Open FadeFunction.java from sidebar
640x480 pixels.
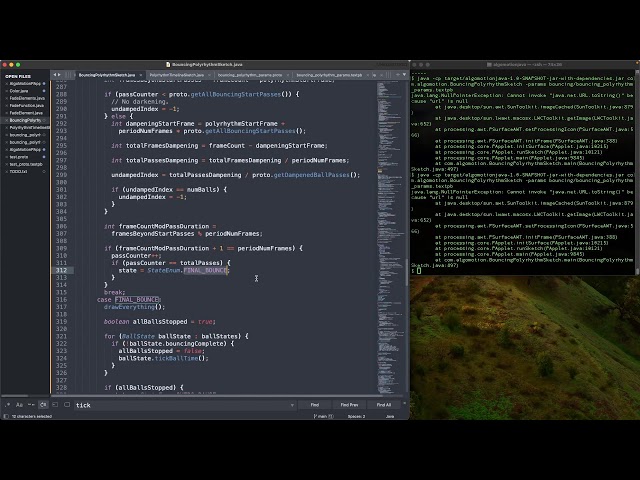click(x=27, y=106)
